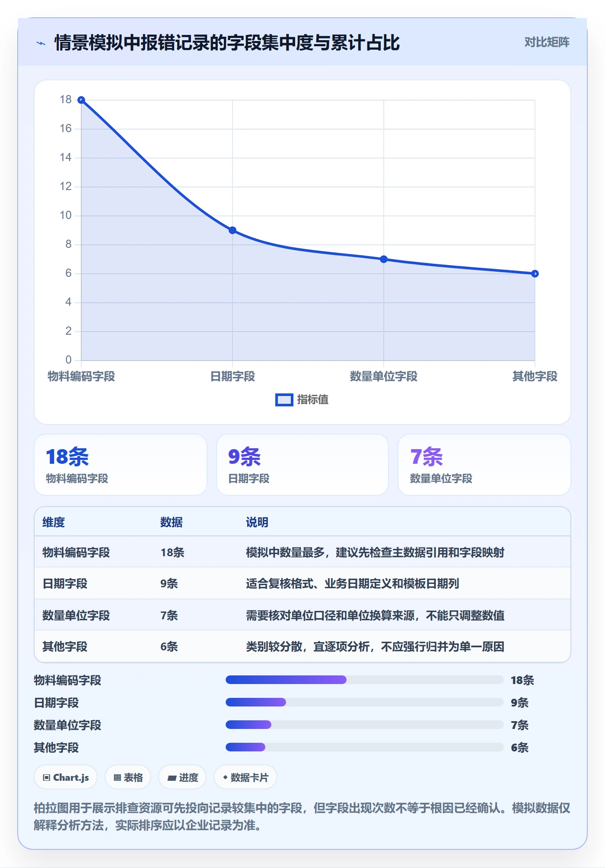Click the 数据卡片 tag chip
The height and width of the screenshot is (868, 605).
pyautogui.click(x=245, y=777)
